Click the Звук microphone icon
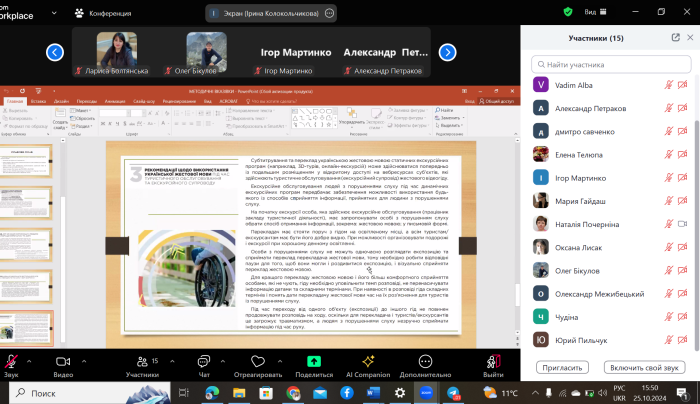Screen dimensions: 700x404 (10, 360)
